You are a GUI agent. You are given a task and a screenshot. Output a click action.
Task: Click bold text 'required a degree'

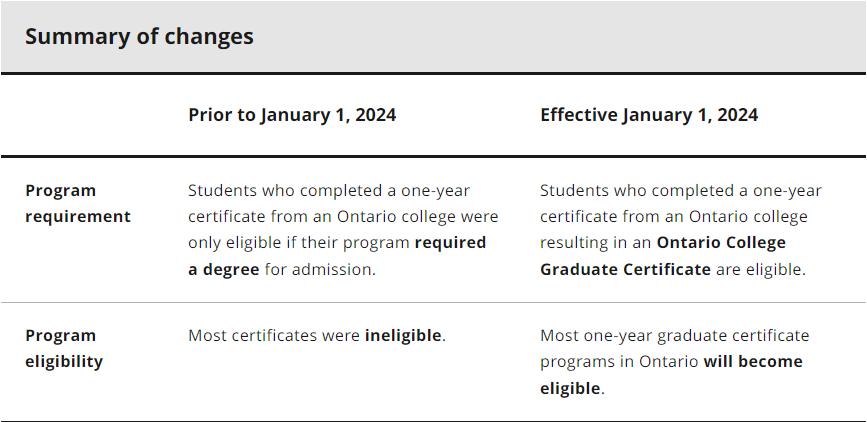tap(337, 256)
